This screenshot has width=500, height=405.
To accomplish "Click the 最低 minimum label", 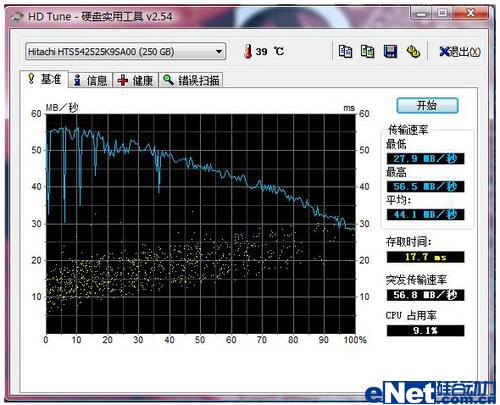I will (x=396, y=144).
